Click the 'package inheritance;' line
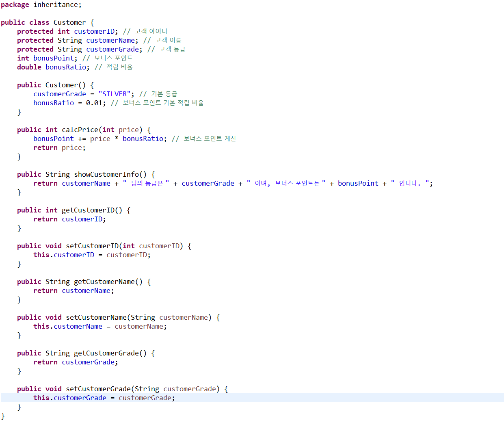The image size is (504, 429). click(41, 5)
